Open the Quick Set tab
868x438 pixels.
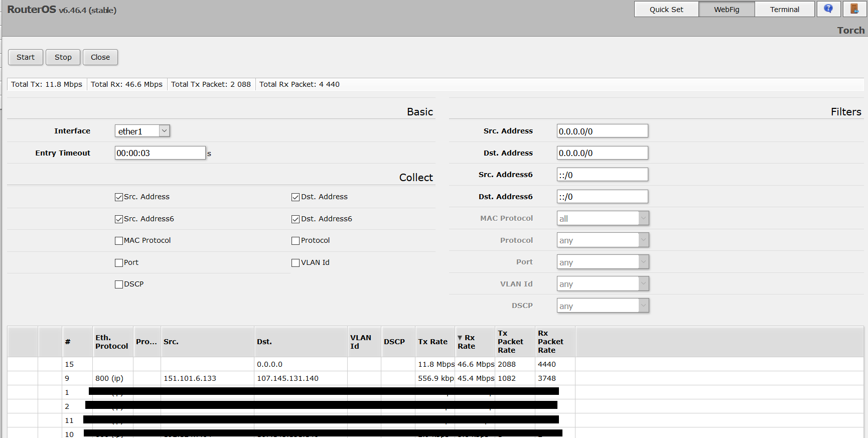click(666, 9)
